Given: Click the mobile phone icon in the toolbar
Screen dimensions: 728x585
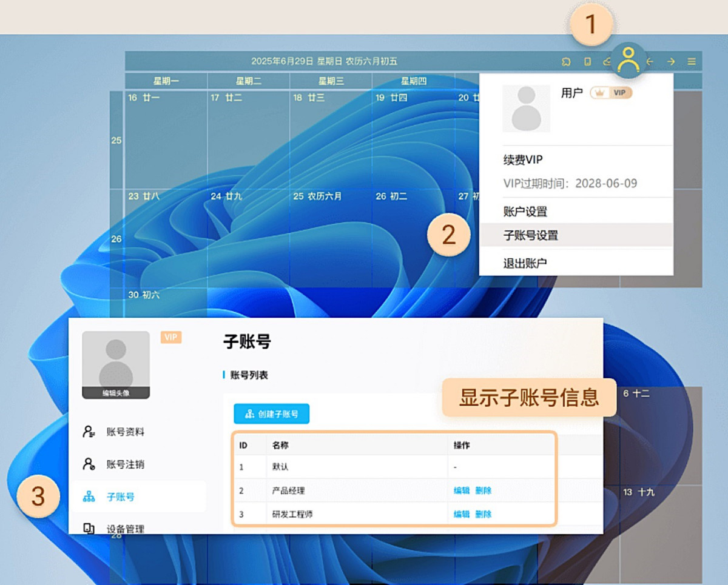Looking at the screenshot, I should pos(587,61).
